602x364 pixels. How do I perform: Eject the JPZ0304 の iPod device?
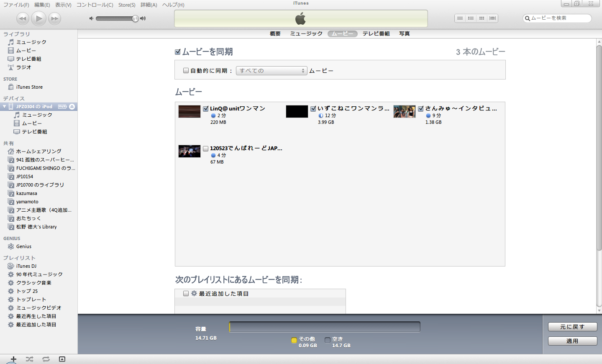coord(72,107)
